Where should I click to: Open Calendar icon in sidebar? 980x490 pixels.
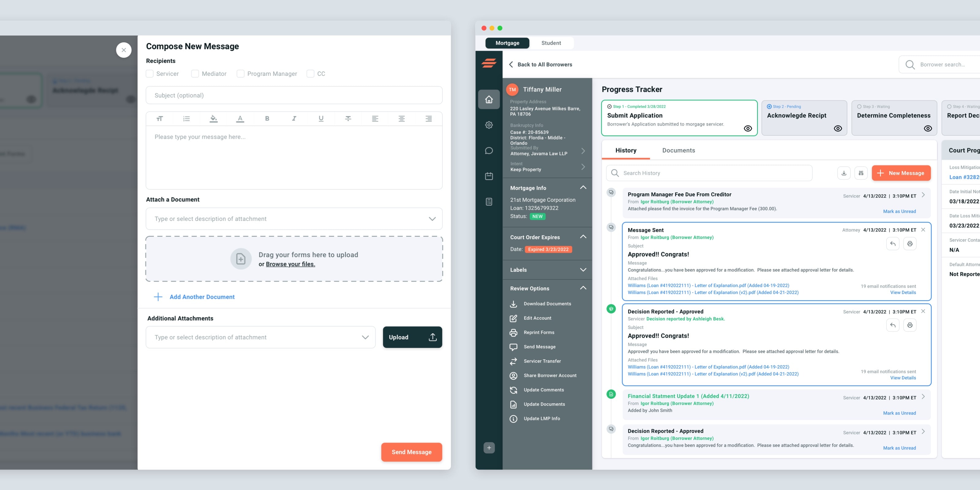pos(489,176)
